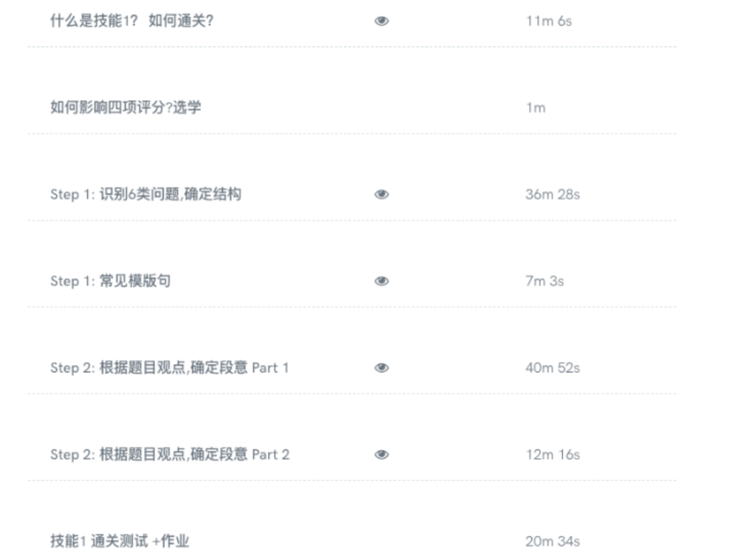Click the preview eye for '常见模版句'

(x=381, y=281)
